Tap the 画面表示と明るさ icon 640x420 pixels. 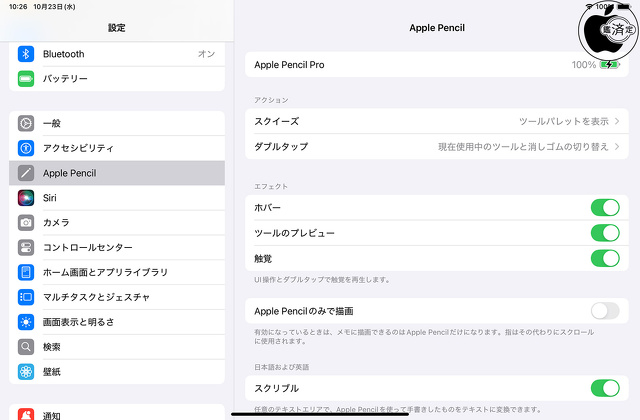tap(26, 322)
